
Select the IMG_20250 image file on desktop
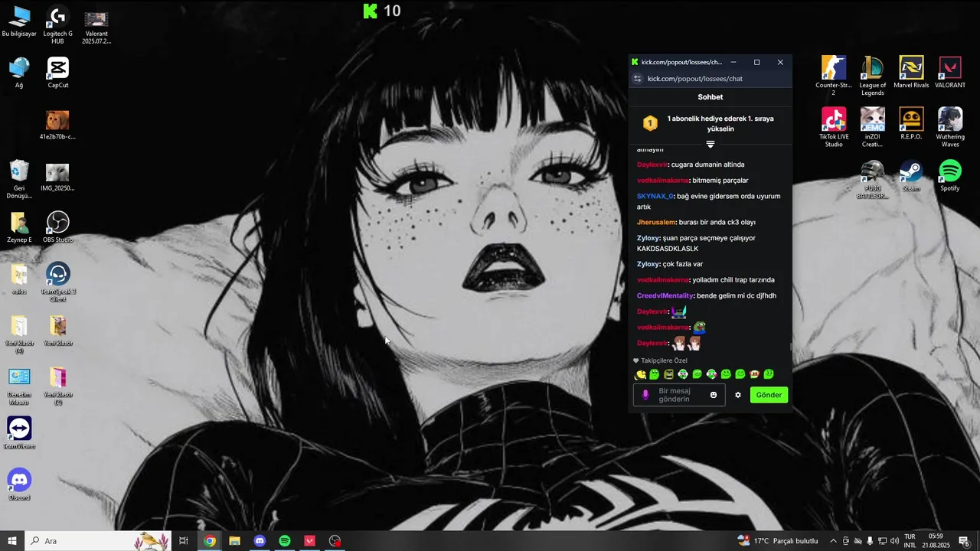point(57,176)
